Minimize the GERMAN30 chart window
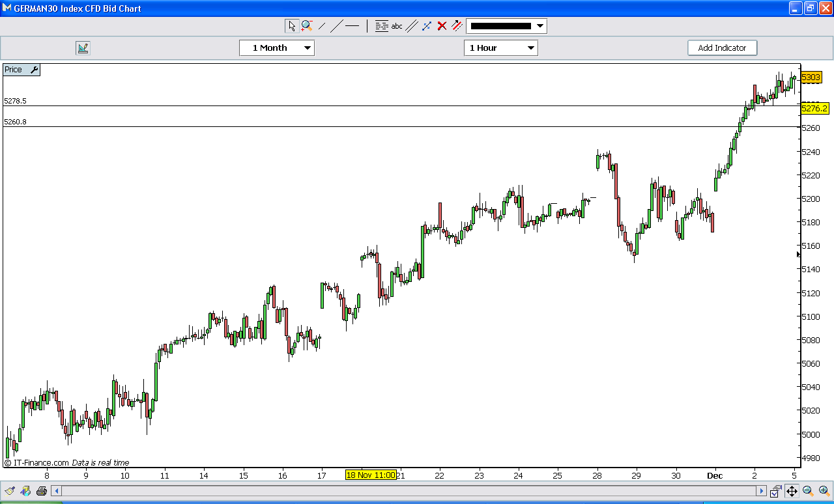 point(796,8)
